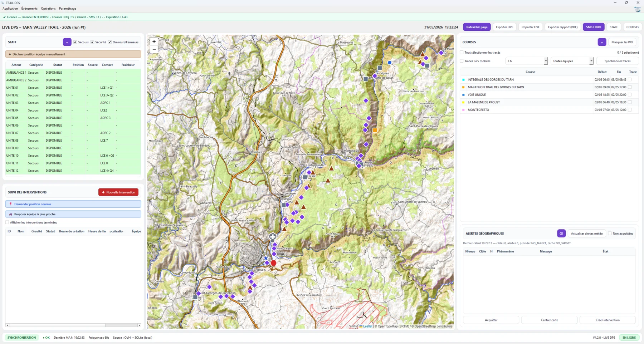Open SMS LIBRE

click(x=594, y=27)
